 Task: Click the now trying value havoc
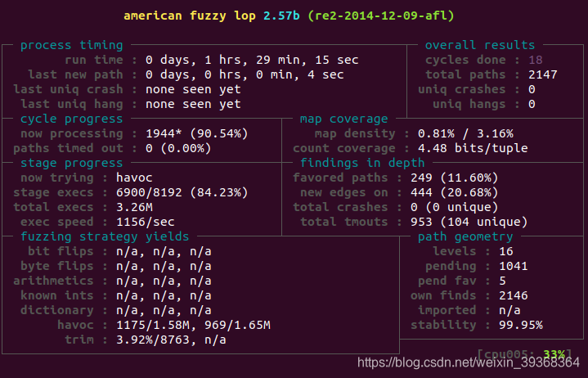[134, 178]
